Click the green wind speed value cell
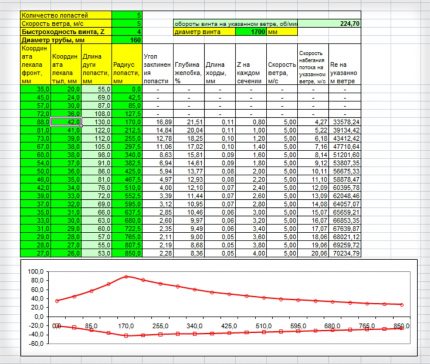 coord(127,24)
